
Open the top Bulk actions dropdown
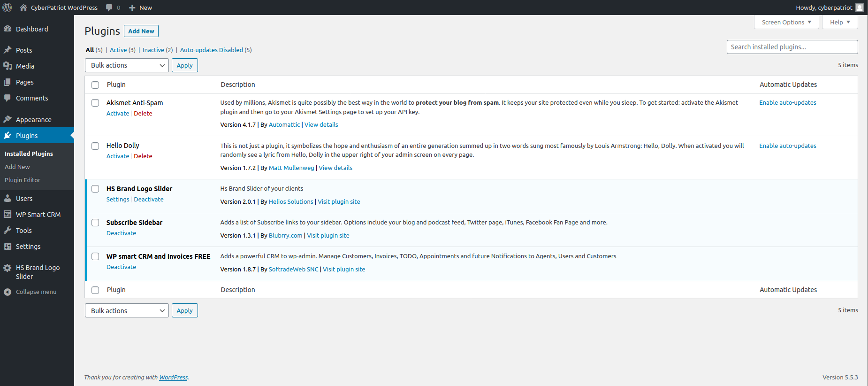click(x=127, y=65)
